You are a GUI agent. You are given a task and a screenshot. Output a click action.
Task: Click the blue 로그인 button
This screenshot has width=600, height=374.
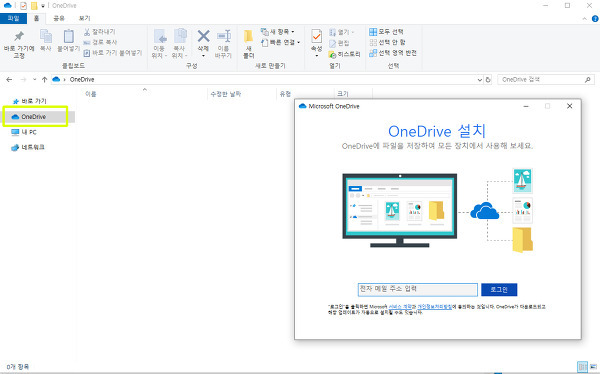coord(499,290)
